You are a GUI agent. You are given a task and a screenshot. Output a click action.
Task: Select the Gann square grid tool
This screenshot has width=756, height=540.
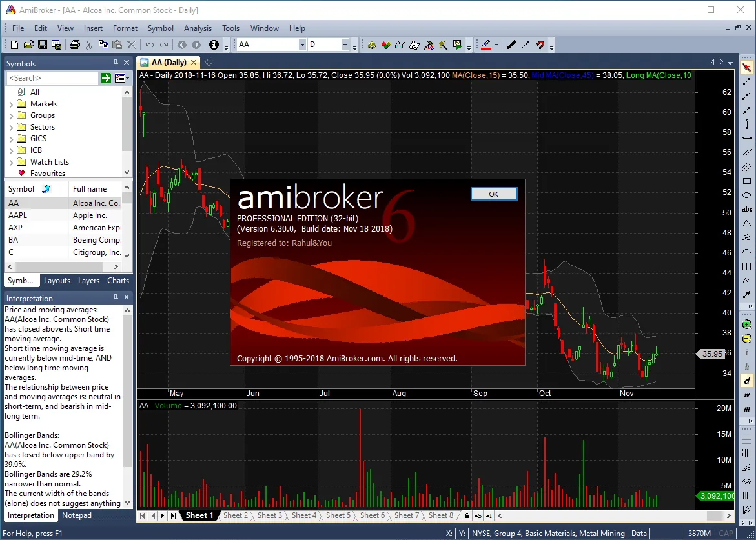click(x=747, y=495)
